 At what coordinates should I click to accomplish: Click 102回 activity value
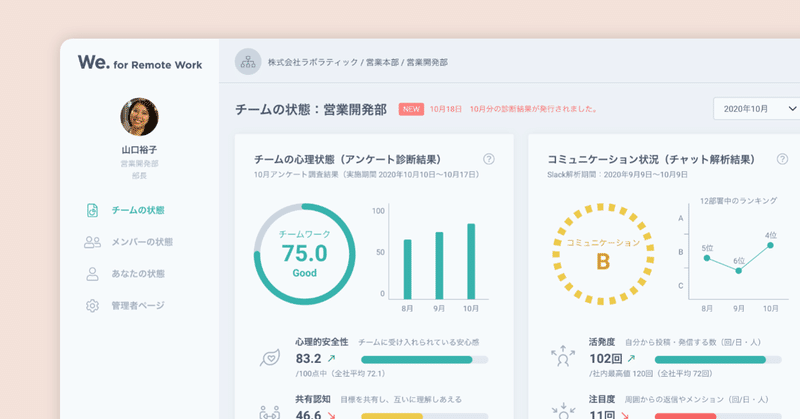click(606, 358)
